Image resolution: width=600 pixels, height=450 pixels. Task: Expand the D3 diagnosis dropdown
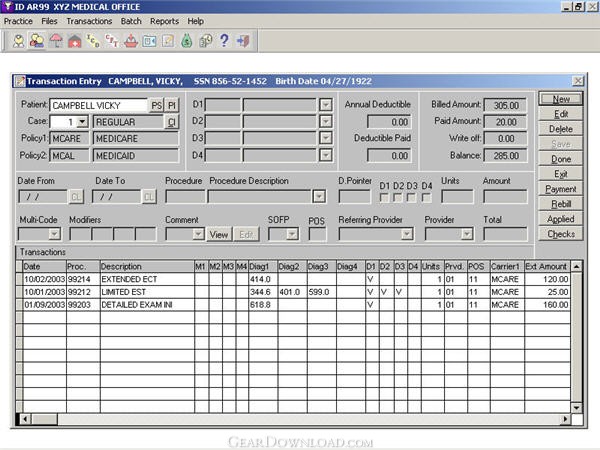coord(326,138)
